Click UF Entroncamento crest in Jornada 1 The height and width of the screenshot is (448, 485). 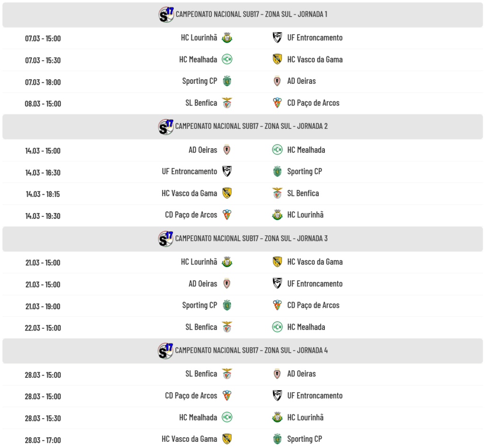tap(278, 38)
